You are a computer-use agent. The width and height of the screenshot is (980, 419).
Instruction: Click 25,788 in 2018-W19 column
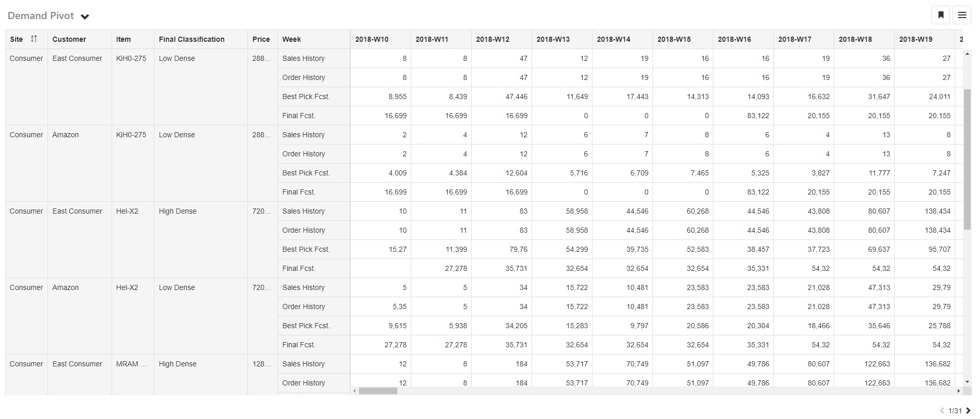coord(939,326)
